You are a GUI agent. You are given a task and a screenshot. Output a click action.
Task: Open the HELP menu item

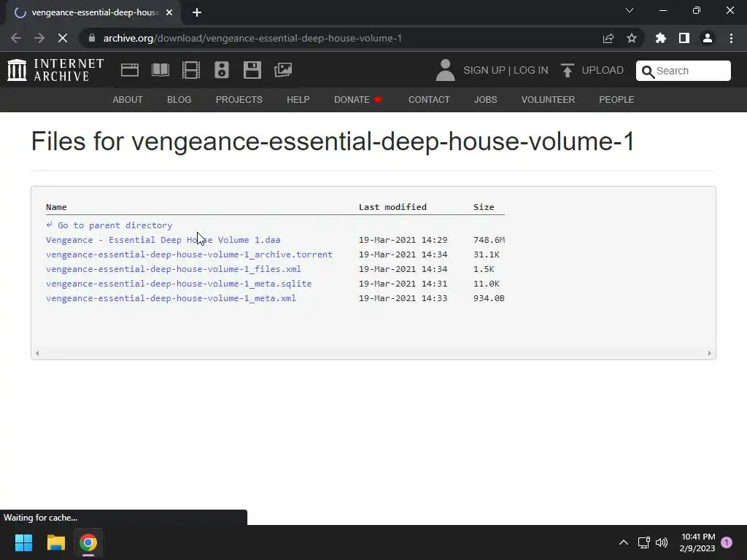click(x=298, y=99)
